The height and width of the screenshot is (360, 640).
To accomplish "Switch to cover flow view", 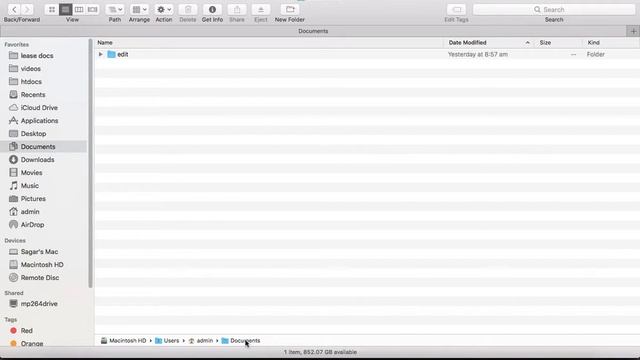I will click(93, 9).
